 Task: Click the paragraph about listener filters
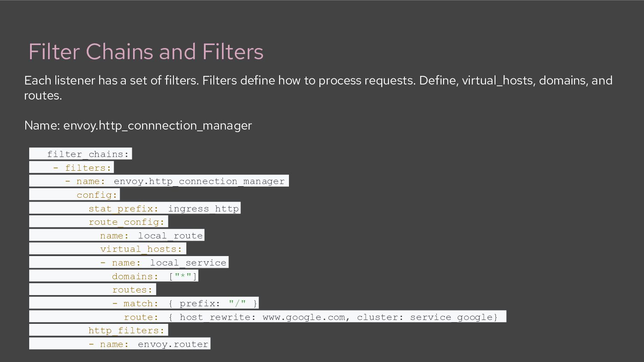[x=318, y=87]
